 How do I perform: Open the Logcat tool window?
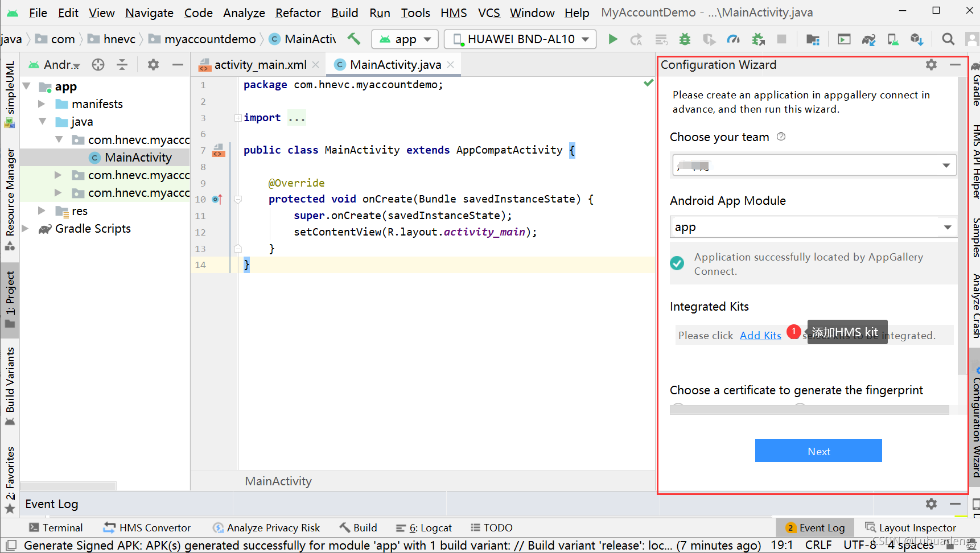point(424,528)
